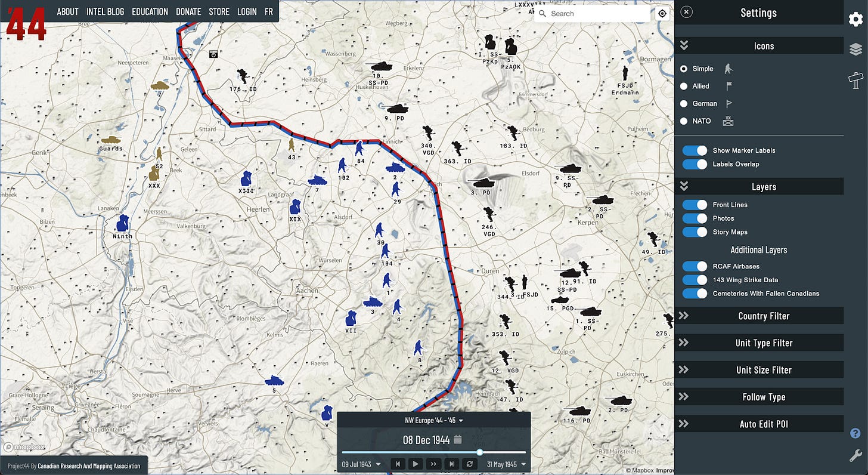Click the timeline date slider handle
This screenshot has height=475, width=868.
(x=480, y=452)
